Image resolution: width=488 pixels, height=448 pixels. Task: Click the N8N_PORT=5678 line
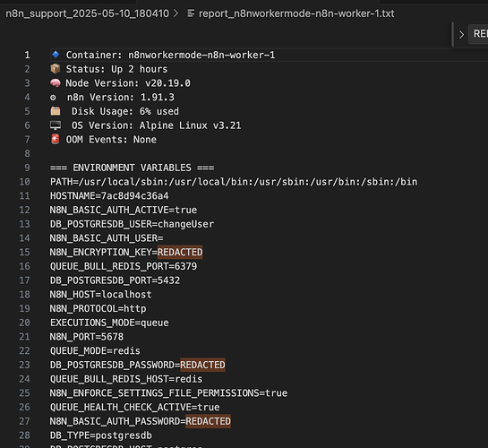pyautogui.click(x=87, y=337)
